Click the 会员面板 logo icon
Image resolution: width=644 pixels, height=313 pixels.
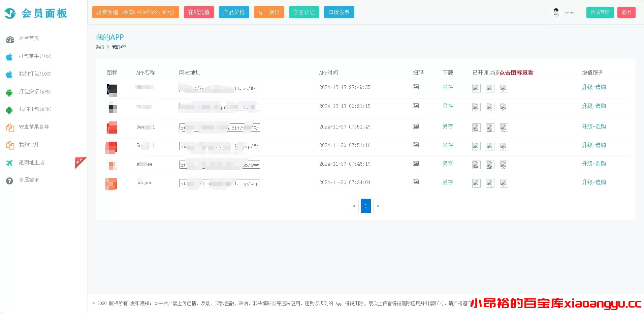coord(10,13)
